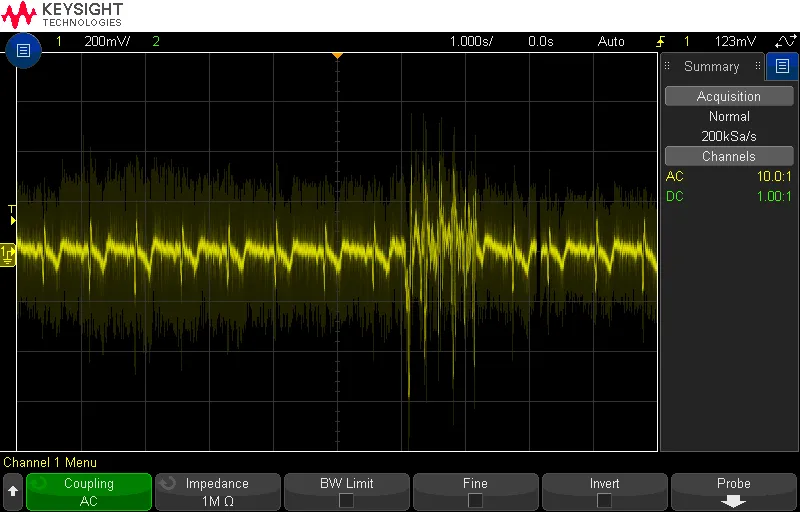
Task: Click the 10.0:1 probe ratio value
Action: coord(774,176)
